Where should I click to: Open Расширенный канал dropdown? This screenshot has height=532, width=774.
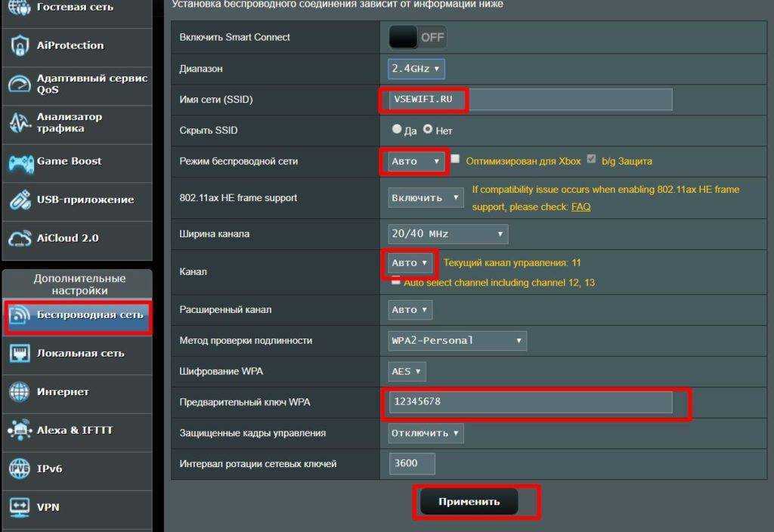coord(410,310)
